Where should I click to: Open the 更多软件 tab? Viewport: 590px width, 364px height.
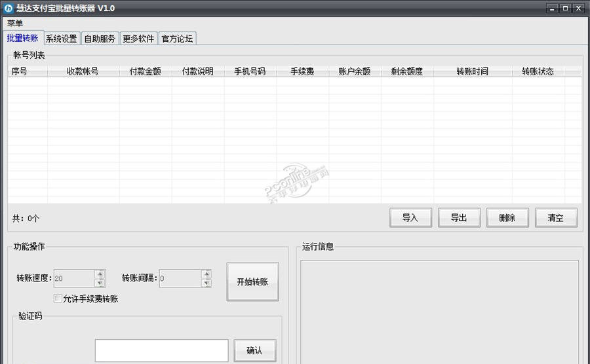pyautogui.click(x=138, y=39)
